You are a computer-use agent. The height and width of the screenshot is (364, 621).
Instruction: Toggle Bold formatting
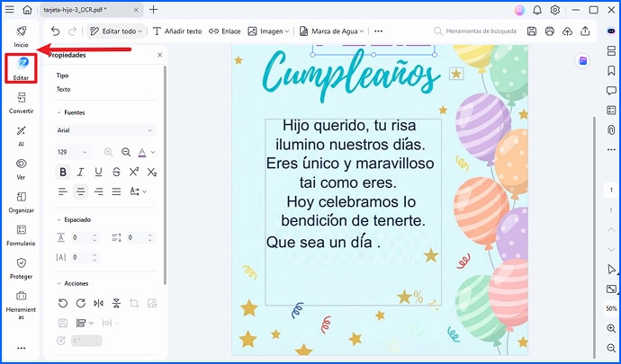(63, 172)
